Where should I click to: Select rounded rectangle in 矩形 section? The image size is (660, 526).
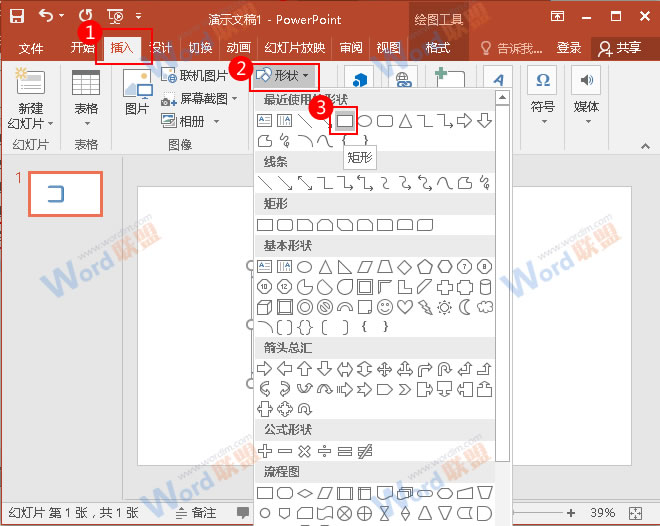click(285, 225)
